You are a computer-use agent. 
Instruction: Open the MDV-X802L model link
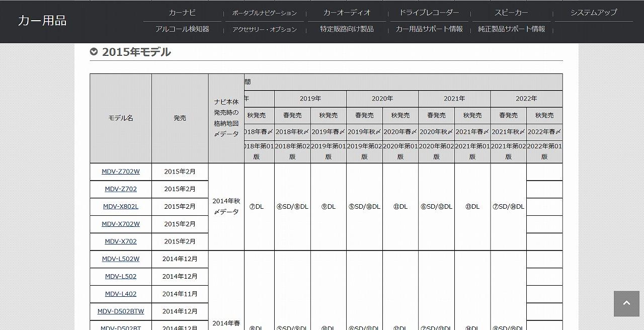point(121,206)
